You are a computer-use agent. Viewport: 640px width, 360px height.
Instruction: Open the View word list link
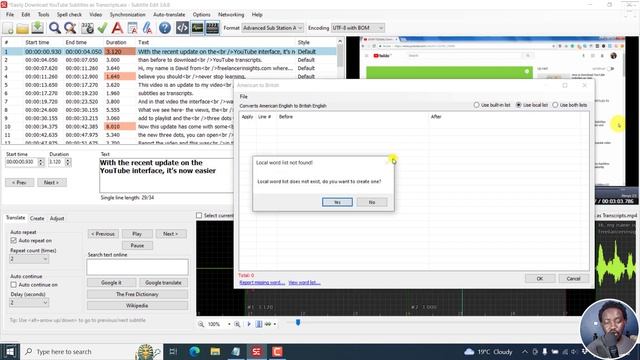(x=304, y=282)
